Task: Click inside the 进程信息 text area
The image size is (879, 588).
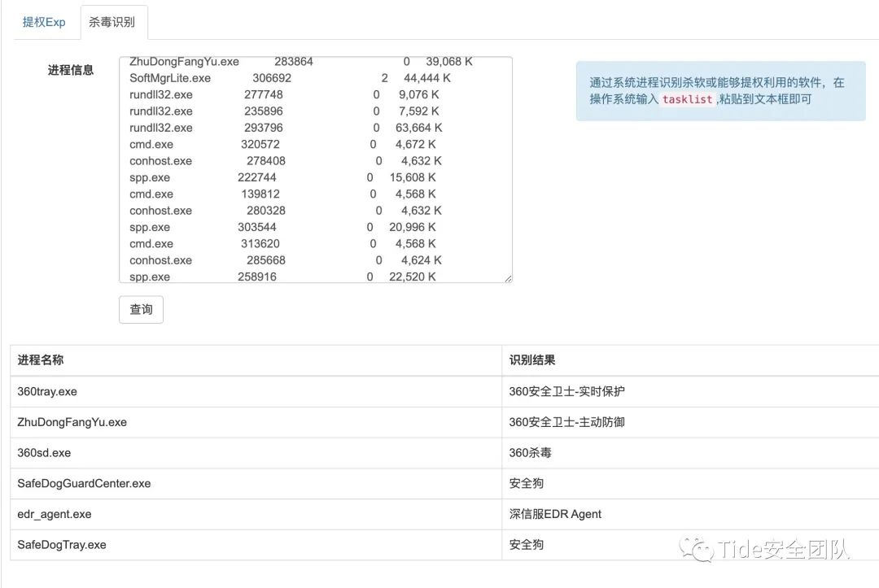Action: tap(316, 170)
